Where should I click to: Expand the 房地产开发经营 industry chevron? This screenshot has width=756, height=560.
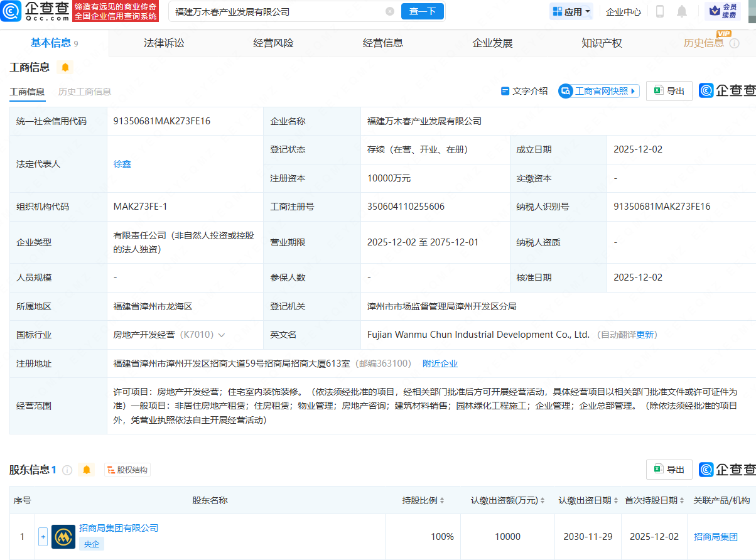[x=222, y=335]
